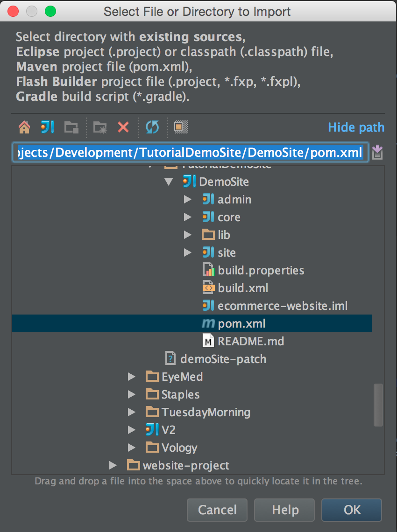
Task: Confirm import with the OK button
Action: click(351, 510)
